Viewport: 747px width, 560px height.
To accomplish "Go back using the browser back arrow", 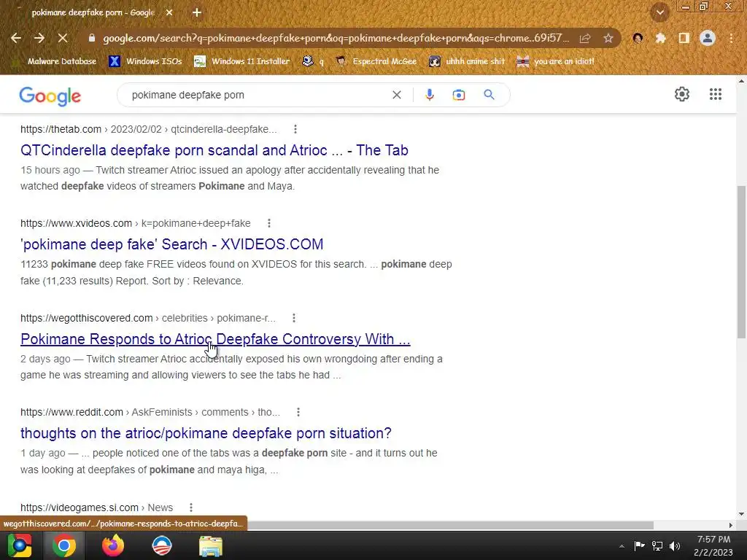I will [x=16, y=38].
